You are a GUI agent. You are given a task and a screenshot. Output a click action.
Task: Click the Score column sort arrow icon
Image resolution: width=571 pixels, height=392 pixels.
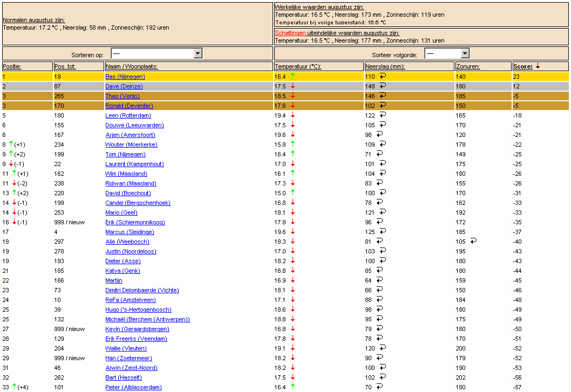[538, 66]
